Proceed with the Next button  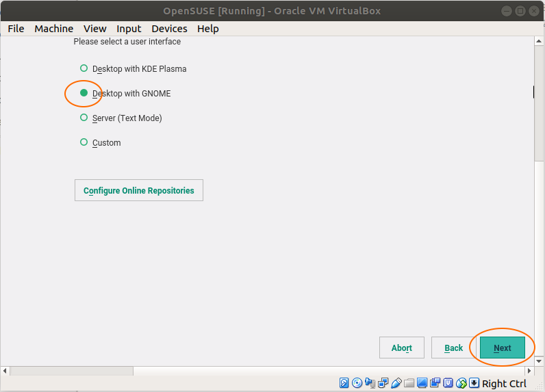coord(503,348)
